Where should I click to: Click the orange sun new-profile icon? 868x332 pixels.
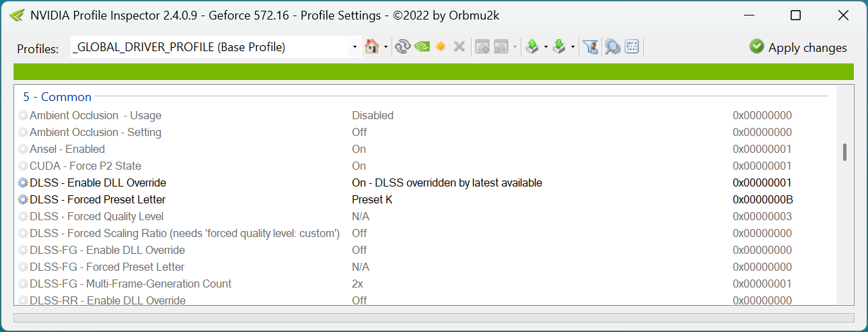pyautogui.click(x=441, y=47)
